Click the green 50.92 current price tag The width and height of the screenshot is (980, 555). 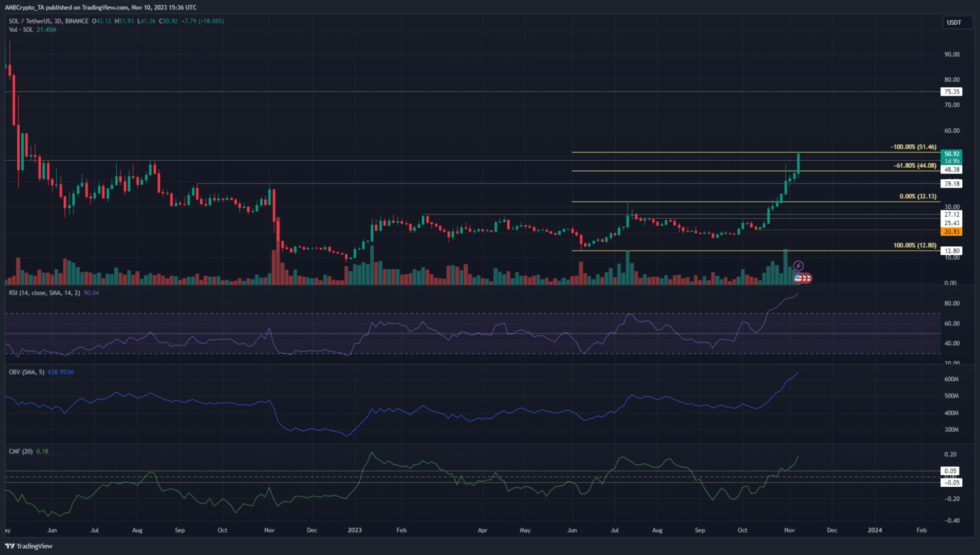coord(952,154)
